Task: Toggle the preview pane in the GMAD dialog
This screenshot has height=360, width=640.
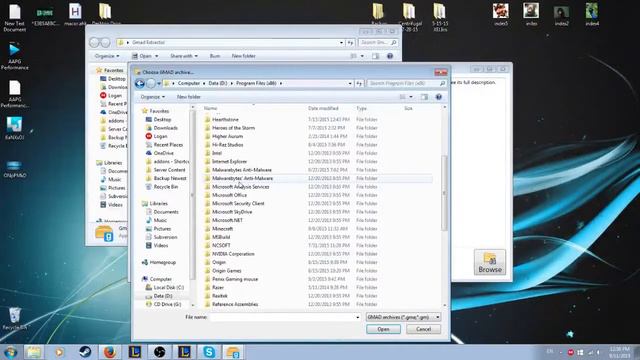Action: point(424,97)
